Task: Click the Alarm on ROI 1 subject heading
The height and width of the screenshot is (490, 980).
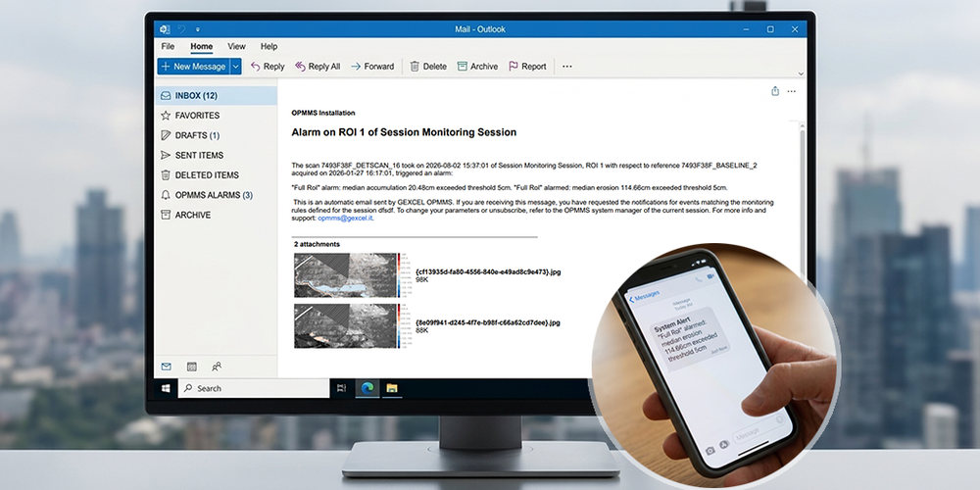Action: pos(404,132)
